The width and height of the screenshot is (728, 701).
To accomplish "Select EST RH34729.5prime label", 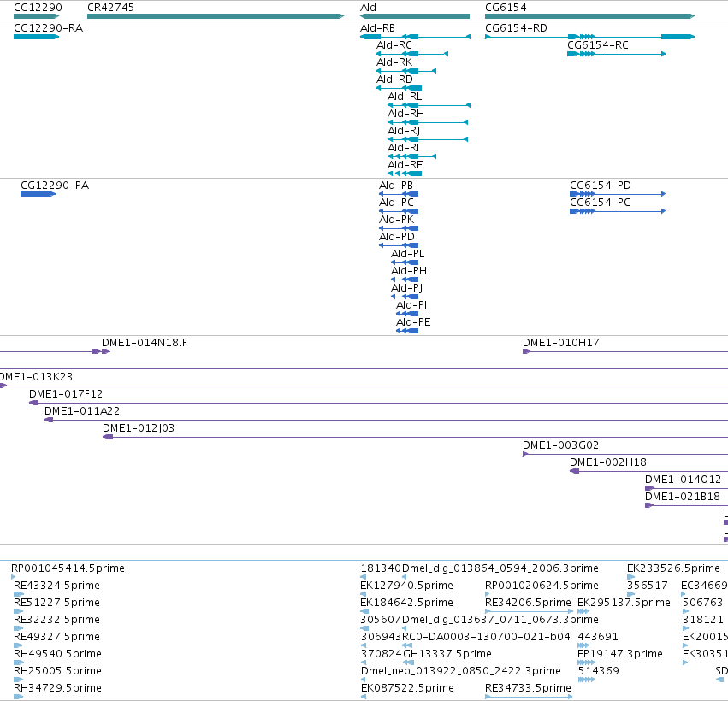I will pos(57,688).
